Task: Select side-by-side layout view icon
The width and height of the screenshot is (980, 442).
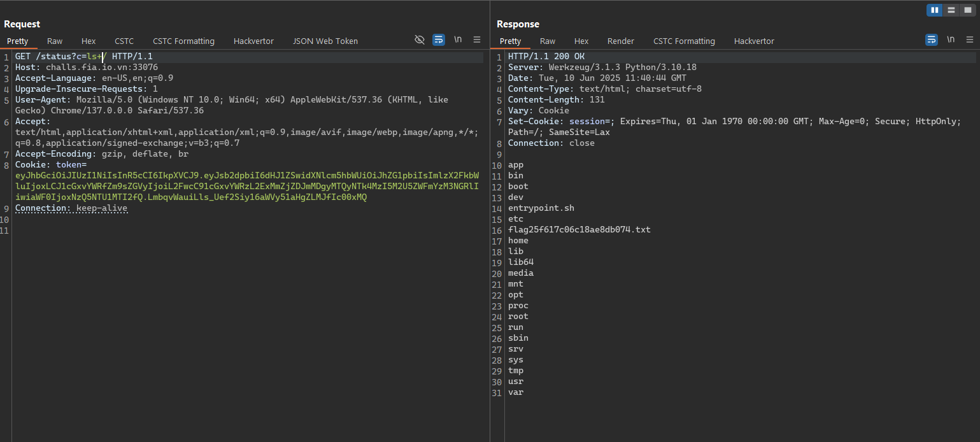Action: (935, 10)
